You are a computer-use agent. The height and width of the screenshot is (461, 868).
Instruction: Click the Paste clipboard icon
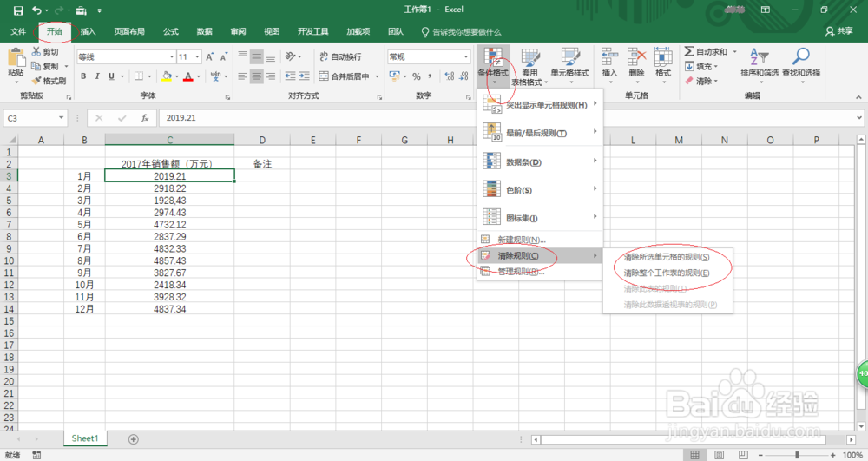click(16, 58)
